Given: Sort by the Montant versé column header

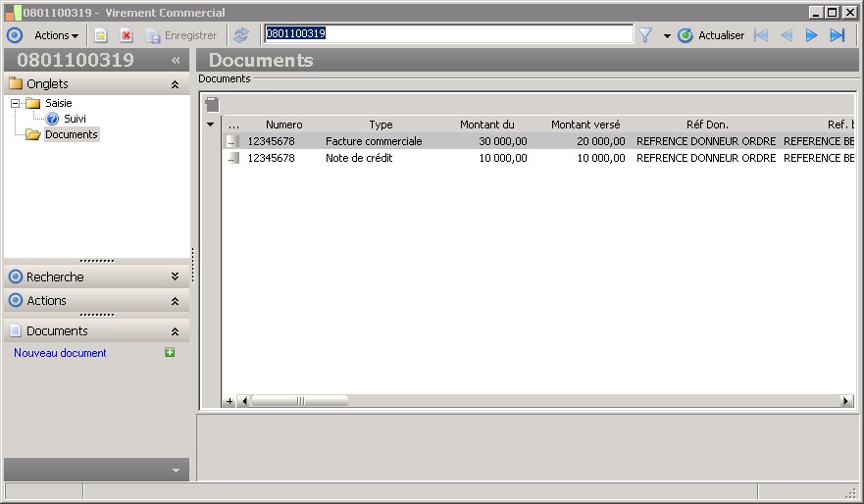Looking at the screenshot, I should pyautogui.click(x=585, y=125).
